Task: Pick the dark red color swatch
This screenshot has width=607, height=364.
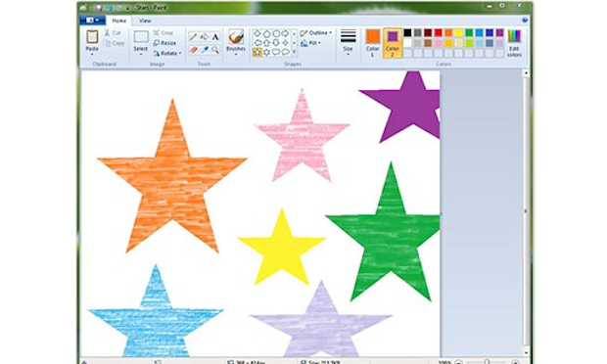Action: 428,32
